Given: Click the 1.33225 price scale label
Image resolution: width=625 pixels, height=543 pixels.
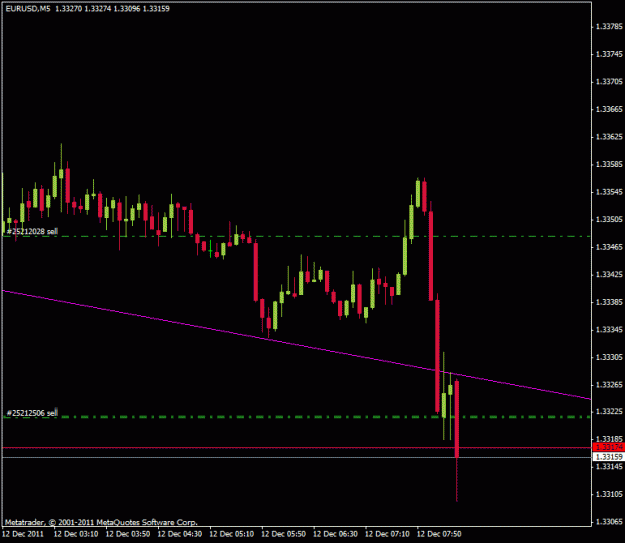Looking at the screenshot, I should (609, 411).
